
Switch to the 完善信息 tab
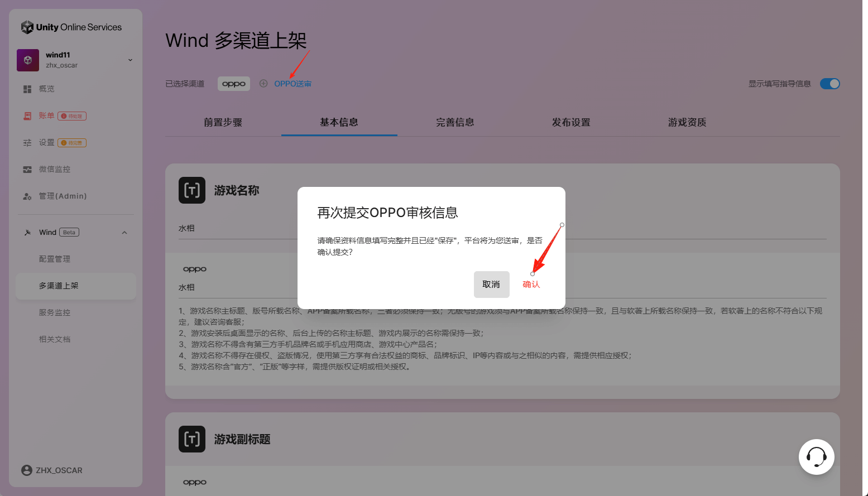point(455,122)
